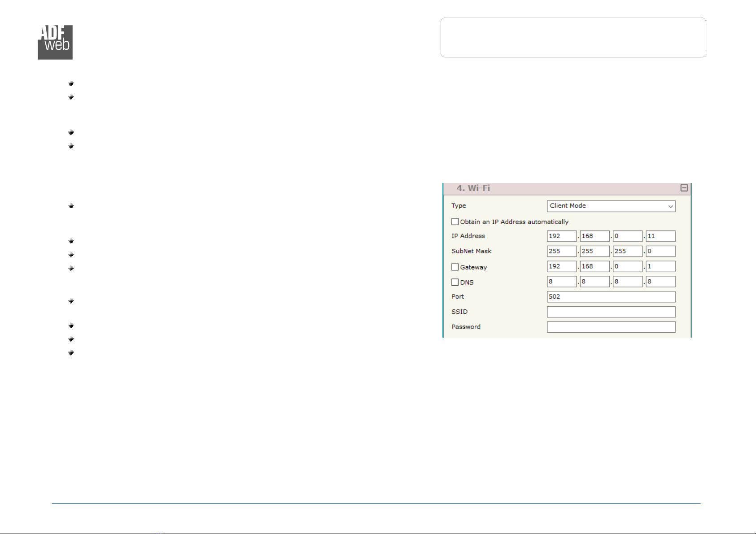The width and height of the screenshot is (756, 534).
Task: Click IP Address last octet field 11
Action: (x=660, y=236)
